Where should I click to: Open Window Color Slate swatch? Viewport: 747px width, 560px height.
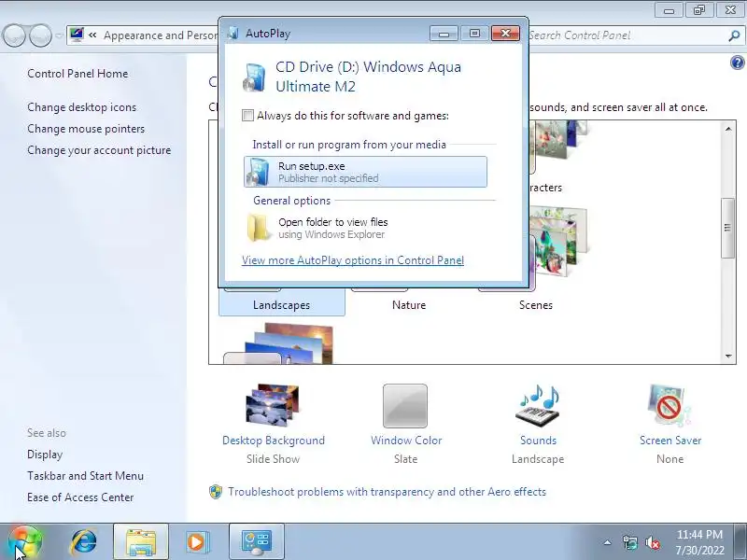tap(405, 406)
